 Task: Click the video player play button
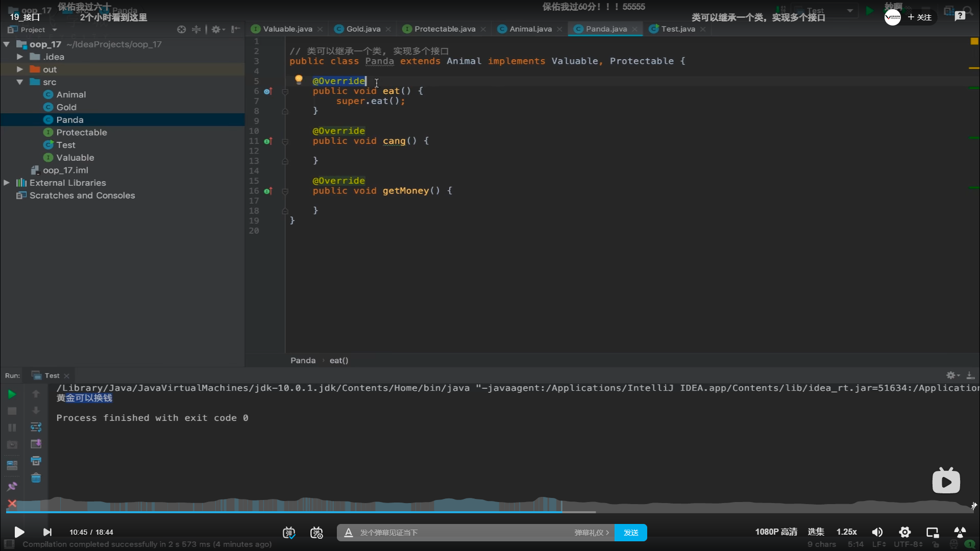point(19,532)
